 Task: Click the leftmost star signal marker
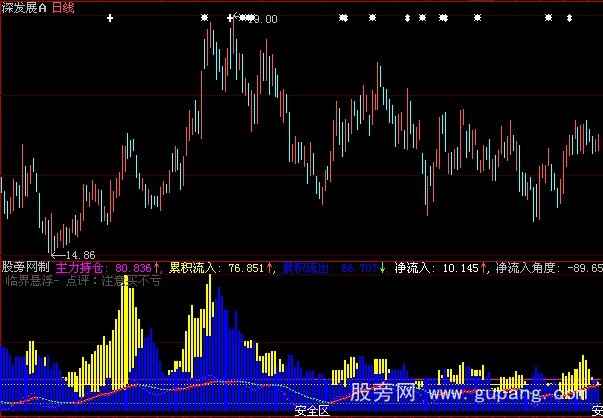click(x=204, y=18)
